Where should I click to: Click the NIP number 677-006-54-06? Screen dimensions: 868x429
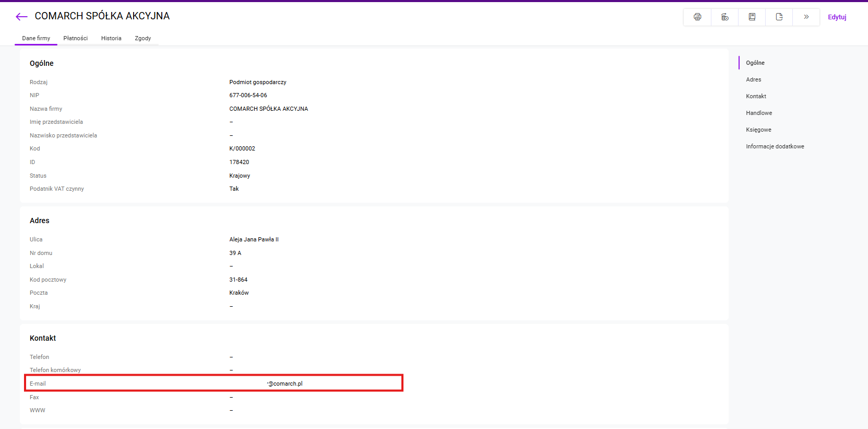pos(248,95)
